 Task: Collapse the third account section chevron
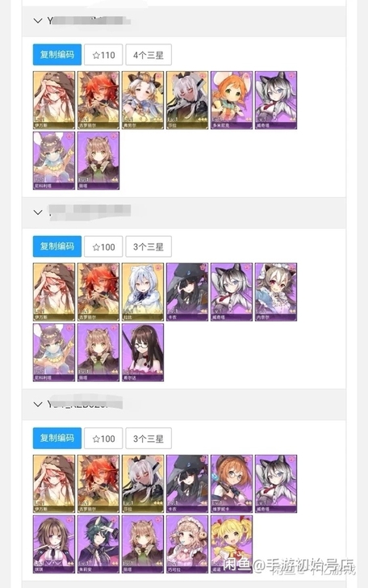pyautogui.click(x=38, y=404)
